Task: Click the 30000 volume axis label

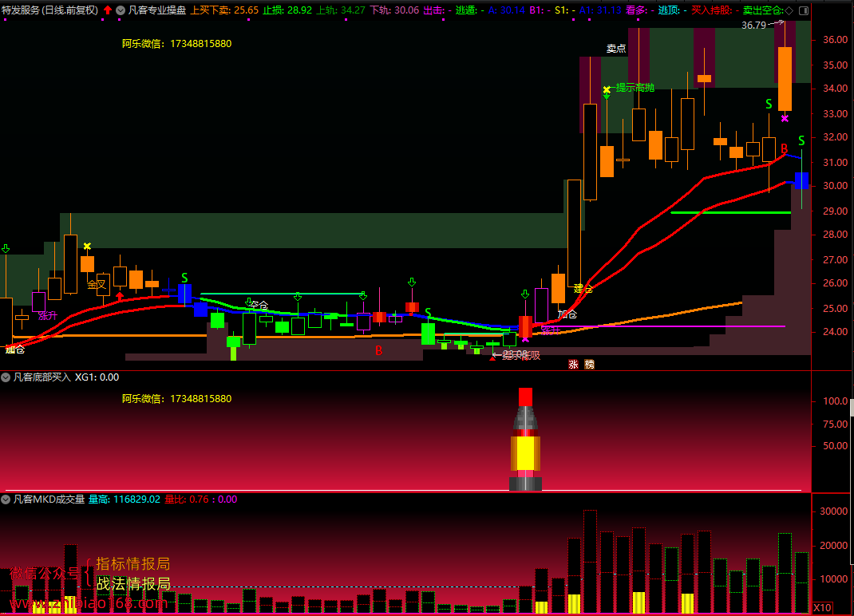Action: 833,511
